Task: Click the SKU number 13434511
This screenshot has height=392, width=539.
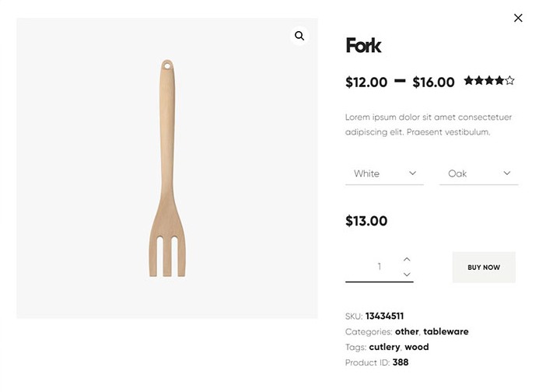Action: pyautogui.click(x=384, y=316)
